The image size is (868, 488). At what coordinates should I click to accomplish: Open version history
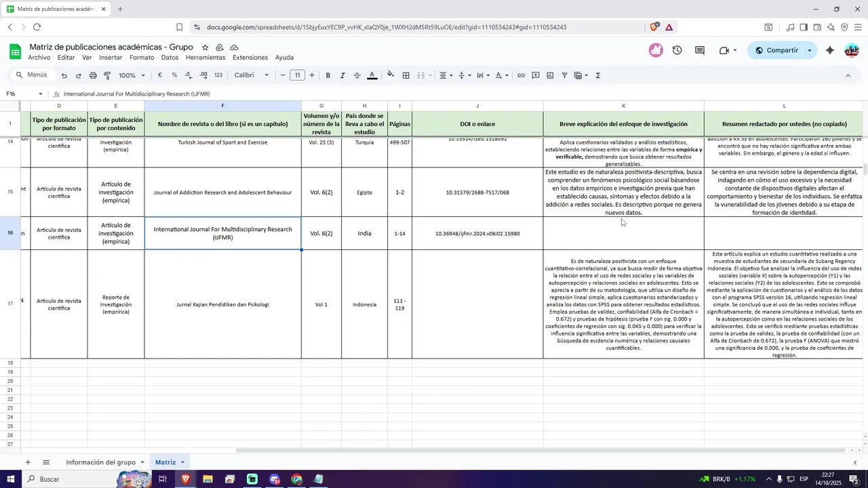point(677,50)
